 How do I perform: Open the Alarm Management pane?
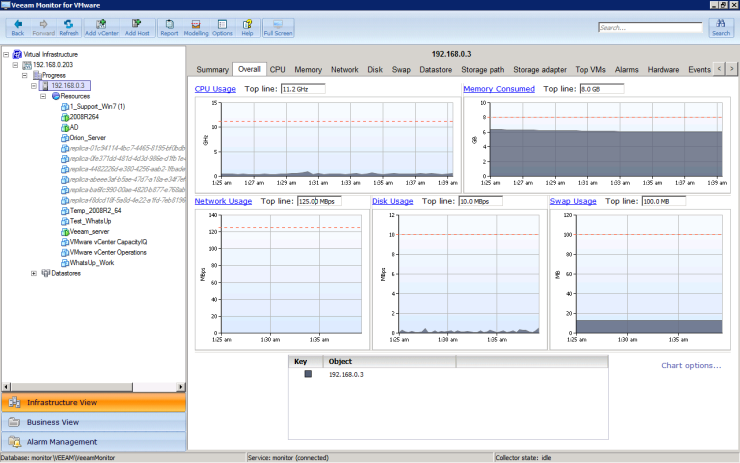tap(93, 442)
